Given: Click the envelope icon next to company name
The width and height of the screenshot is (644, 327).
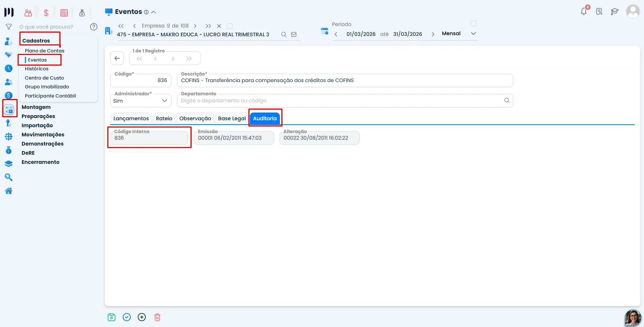Looking at the screenshot, I should click(294, 34).
